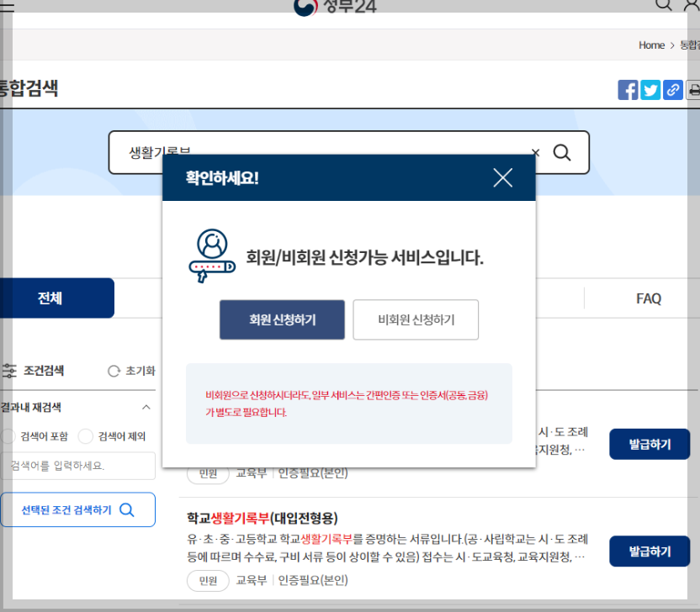The width and height of the screenshot is (700, 612).
Task: Open the Home breadcrumb link
Action: [651, 45]
